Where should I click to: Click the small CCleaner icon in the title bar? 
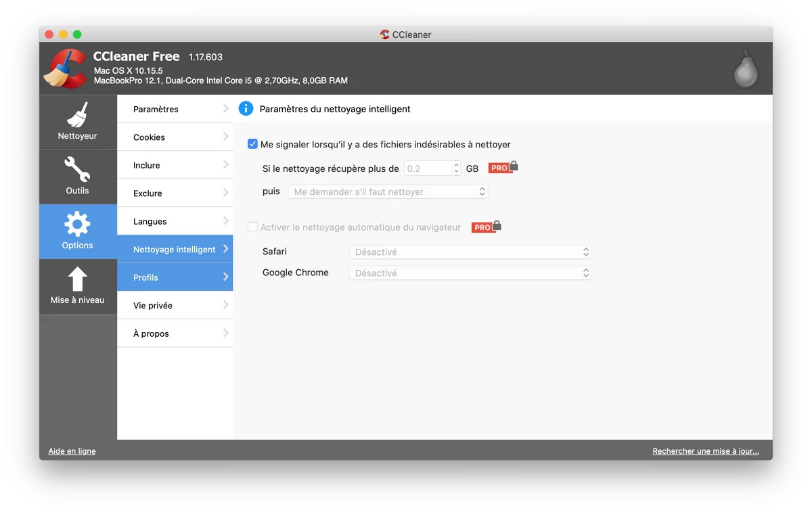385,34
